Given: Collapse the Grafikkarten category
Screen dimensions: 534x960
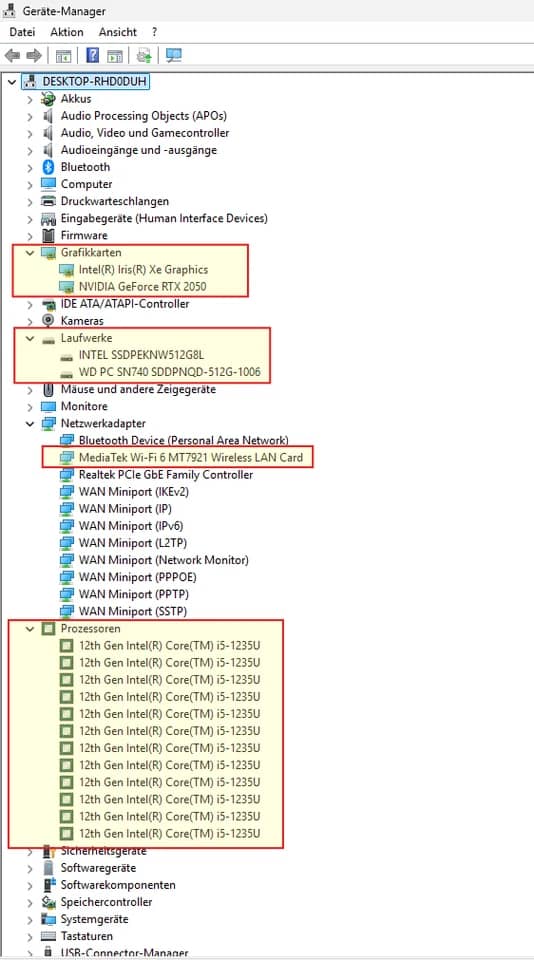Looking at the screenshot, I should click(x=29, y=252).
